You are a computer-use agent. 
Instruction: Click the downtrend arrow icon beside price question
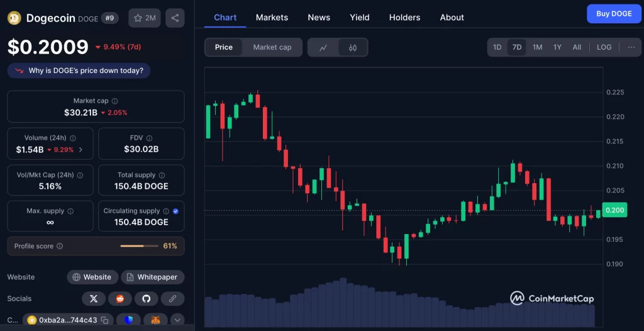pos(19,70)
